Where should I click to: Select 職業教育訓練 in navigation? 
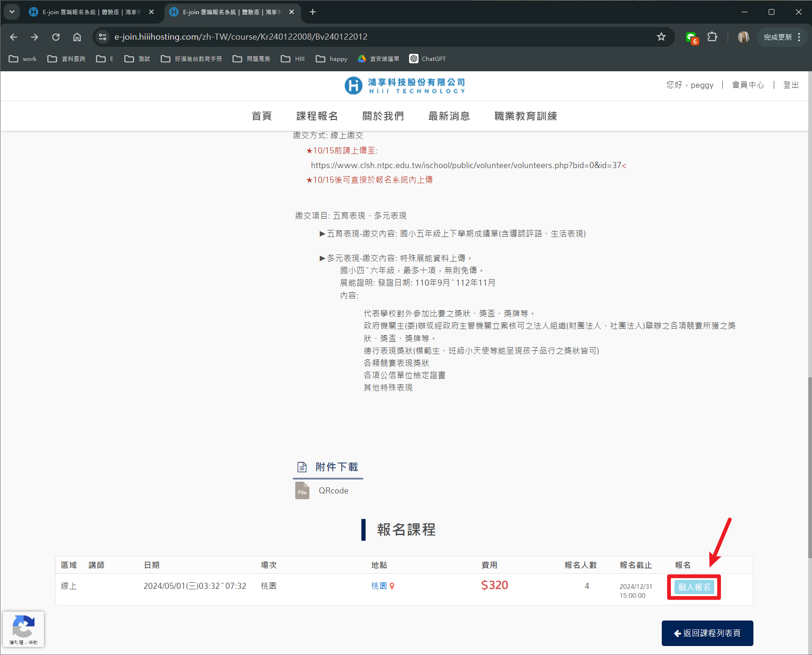[525, 116]
